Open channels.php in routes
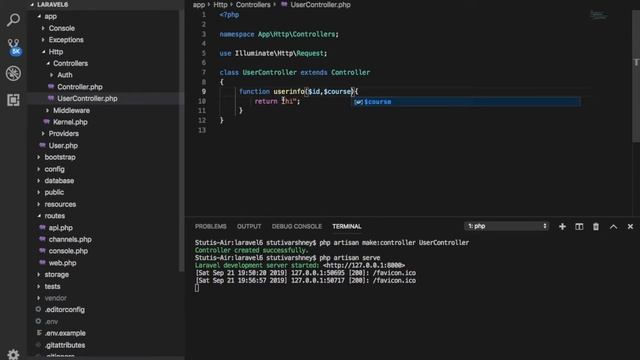640x360 pixels. (x=70, y=239)
